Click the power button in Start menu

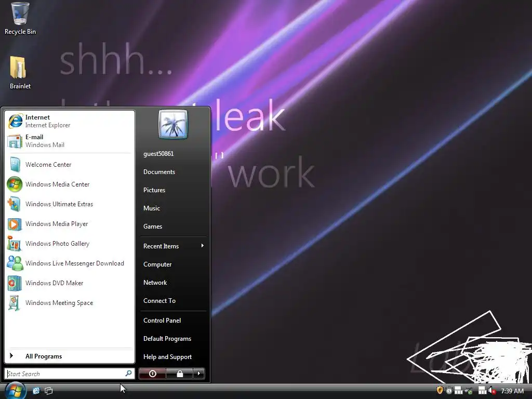(152, 374)
